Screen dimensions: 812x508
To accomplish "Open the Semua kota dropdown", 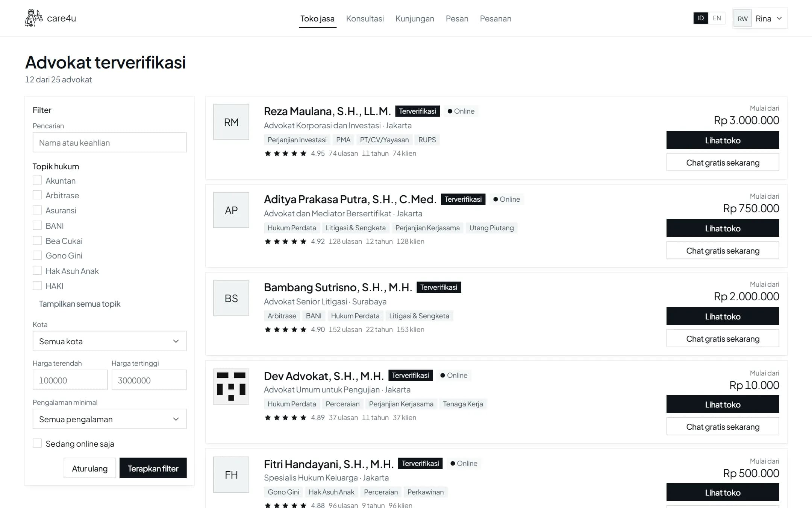I will (x=109, y=341).
